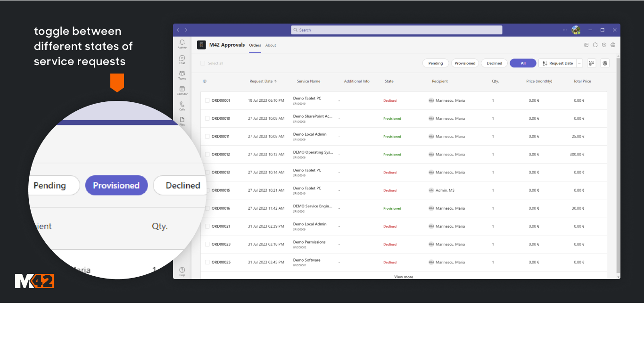Screen dimensions: 644x362
Task: Tick the checkbox for order ORD00013
Action: coord(207,173)
